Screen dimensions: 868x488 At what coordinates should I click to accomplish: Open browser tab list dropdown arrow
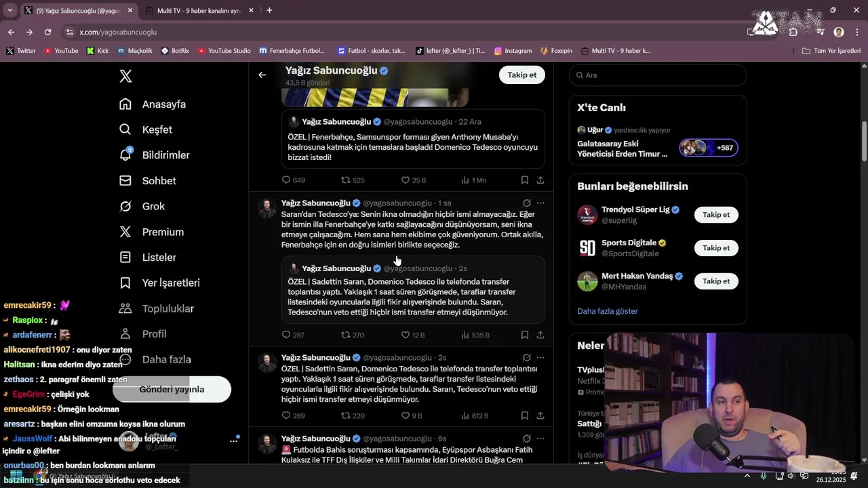tap(9, 11)
